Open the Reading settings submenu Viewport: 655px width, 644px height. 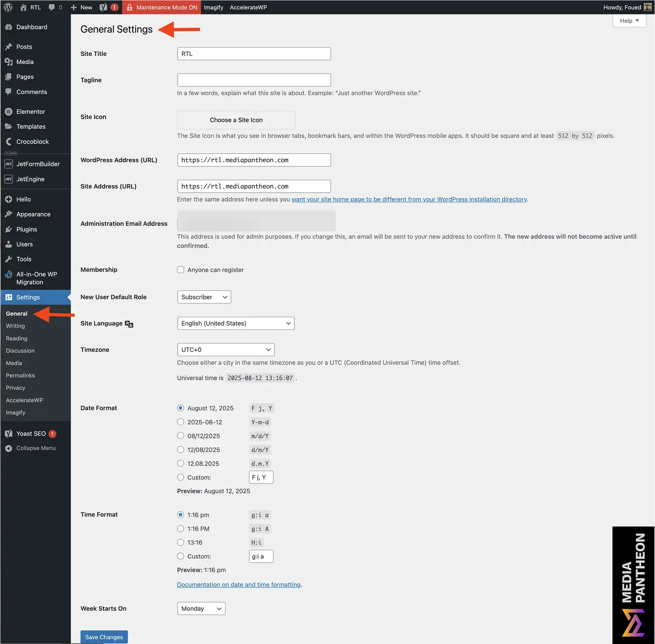(17, 338)
